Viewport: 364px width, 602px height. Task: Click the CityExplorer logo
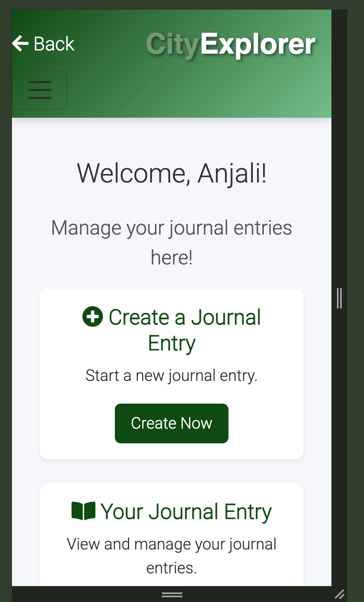230,44
